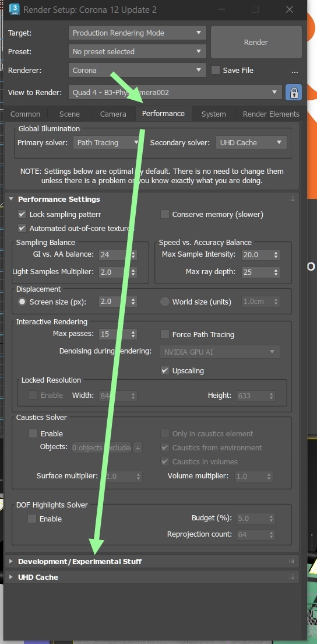Click the Save File ellipsis button
Image resolution: width=317 pixels, height=644 pixels.
[x=294, y=71]
